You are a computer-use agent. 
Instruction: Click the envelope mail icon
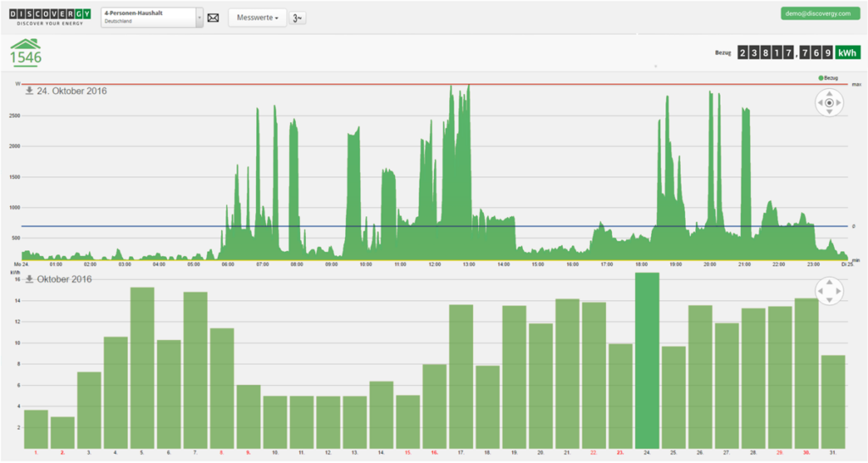tap(213, 18)
